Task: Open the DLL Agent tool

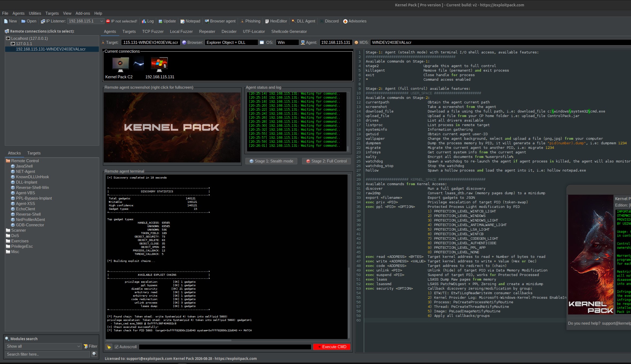Action: tap(303, 21)
